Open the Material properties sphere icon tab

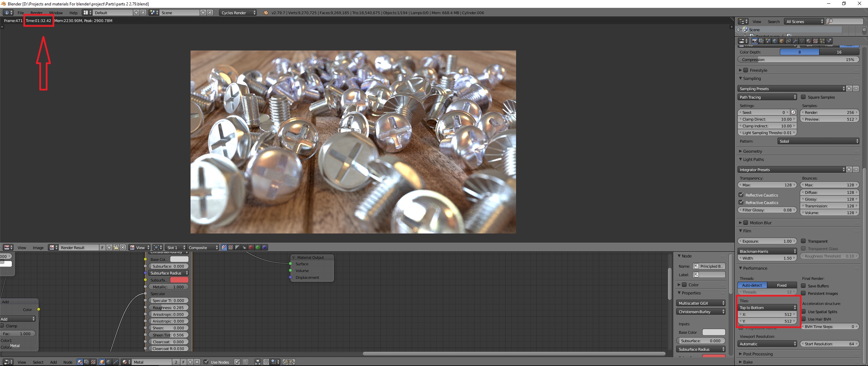[x=808, y=41]
